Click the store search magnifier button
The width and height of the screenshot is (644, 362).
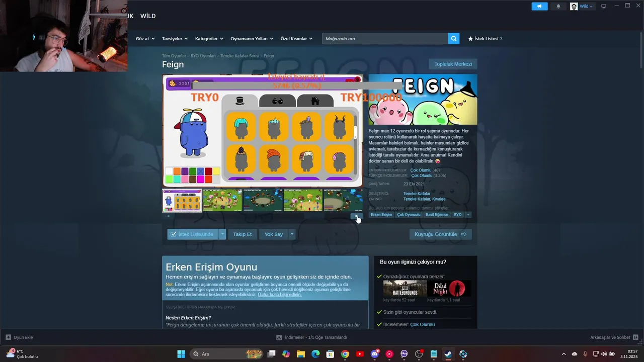(x=454, y=39)
